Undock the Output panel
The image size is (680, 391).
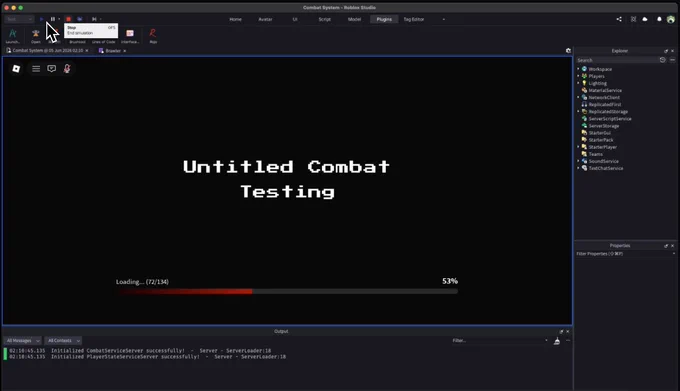click(561, 332)
